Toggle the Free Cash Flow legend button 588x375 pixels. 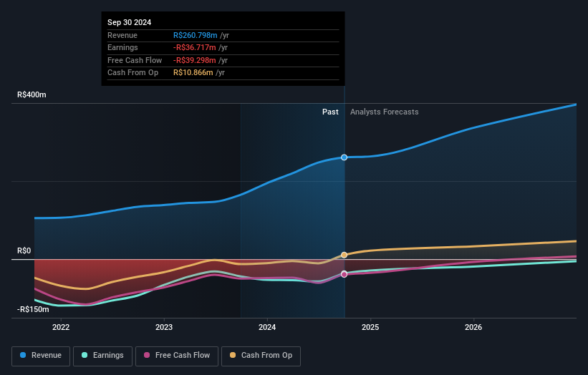pyautogui.click(x=177, y=356)
